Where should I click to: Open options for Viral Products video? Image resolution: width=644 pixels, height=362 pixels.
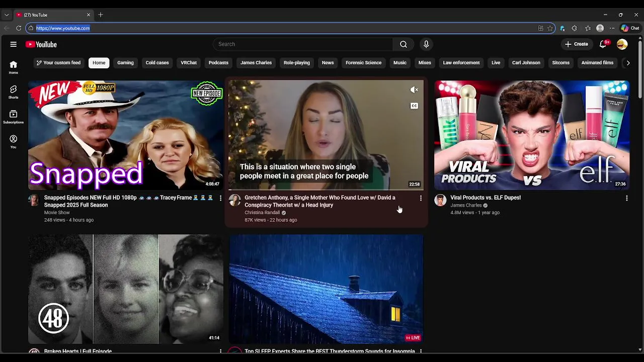pos(626,198)
